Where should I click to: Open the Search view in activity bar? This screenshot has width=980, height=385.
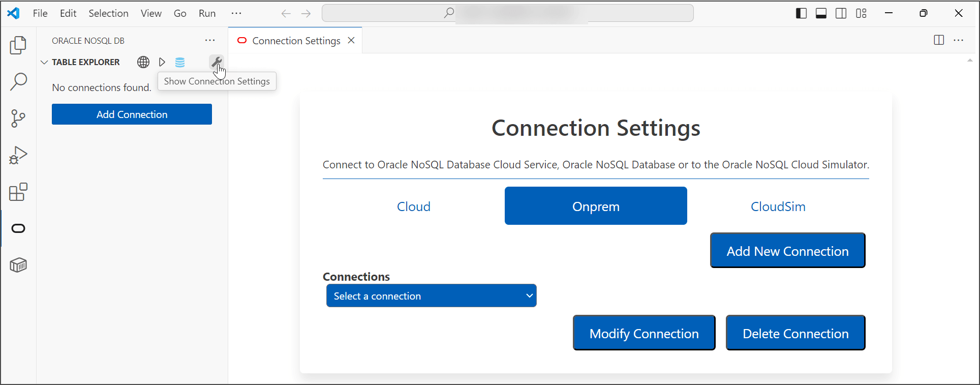(18, 82)
